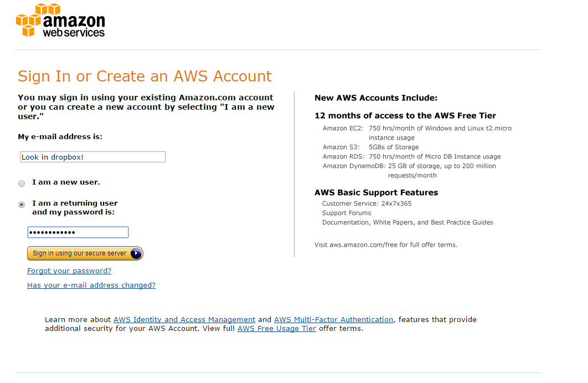Click "12 months of access to the AWS Free Tier"
Screen dimensions: 588x383
point(405,116)
